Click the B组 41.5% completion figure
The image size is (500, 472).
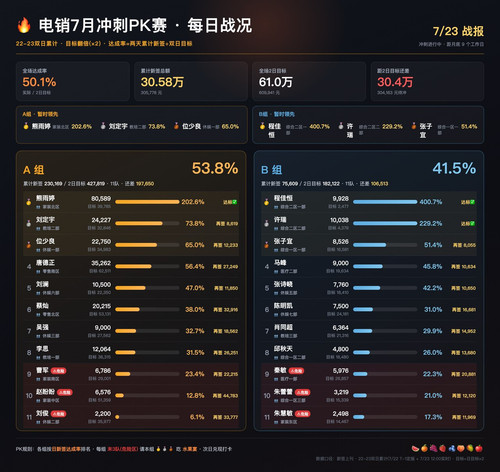point(454,168)
